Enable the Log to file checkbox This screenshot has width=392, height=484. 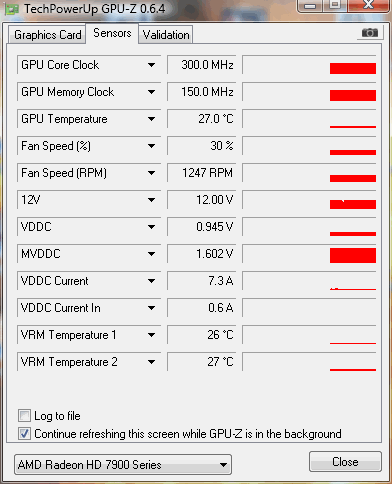click(24, 416)
